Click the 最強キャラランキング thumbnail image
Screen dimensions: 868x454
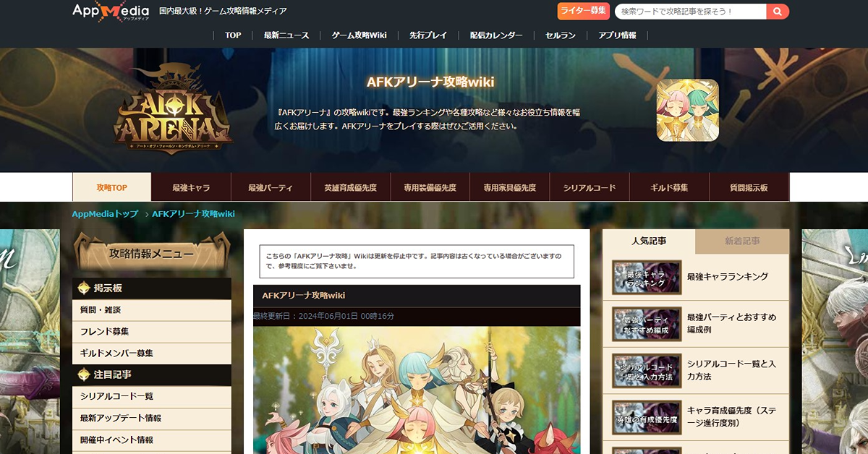[x=647, y=277]
